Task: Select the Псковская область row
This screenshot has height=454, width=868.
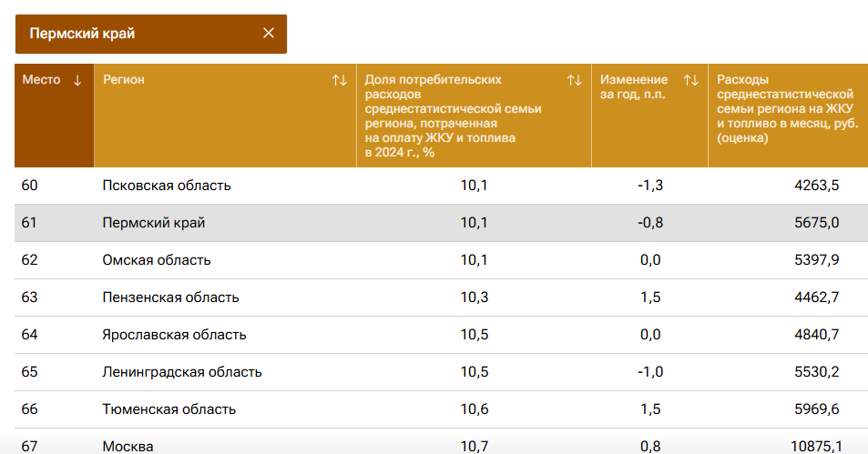Action: tap(167, 186)
